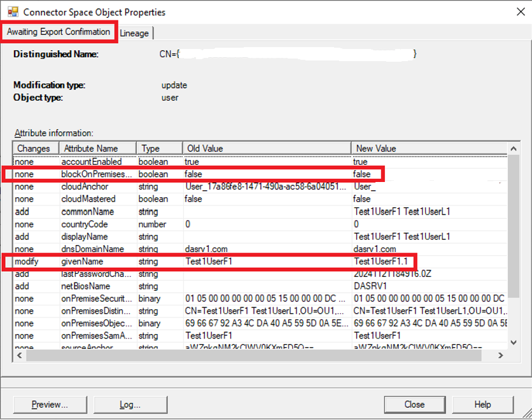532x420 pixels.
Task: Select the onPremisesObjec... attribute row
Action: pos(260,323)
